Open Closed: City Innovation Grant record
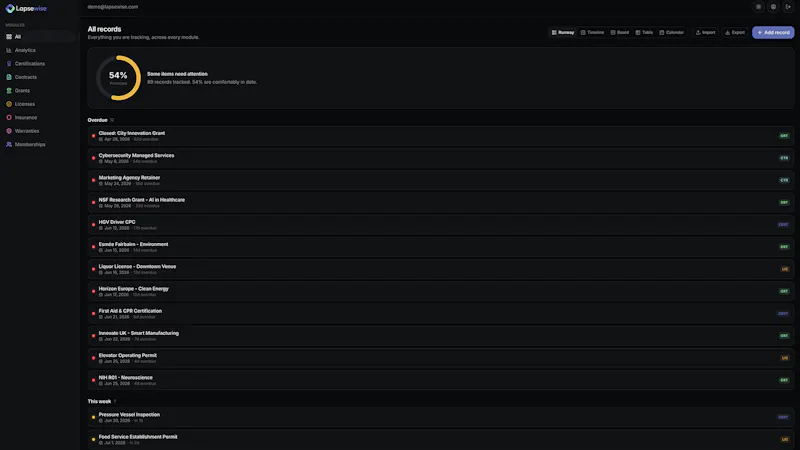The height and width of the screenshot is (450, 800). [x=440, y=136]
